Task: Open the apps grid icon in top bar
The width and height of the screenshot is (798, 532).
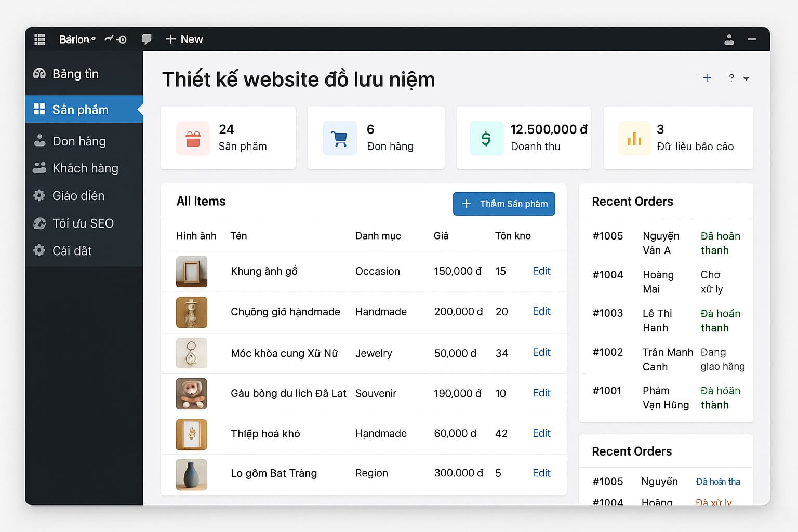Action: click(x=40, y=39)
